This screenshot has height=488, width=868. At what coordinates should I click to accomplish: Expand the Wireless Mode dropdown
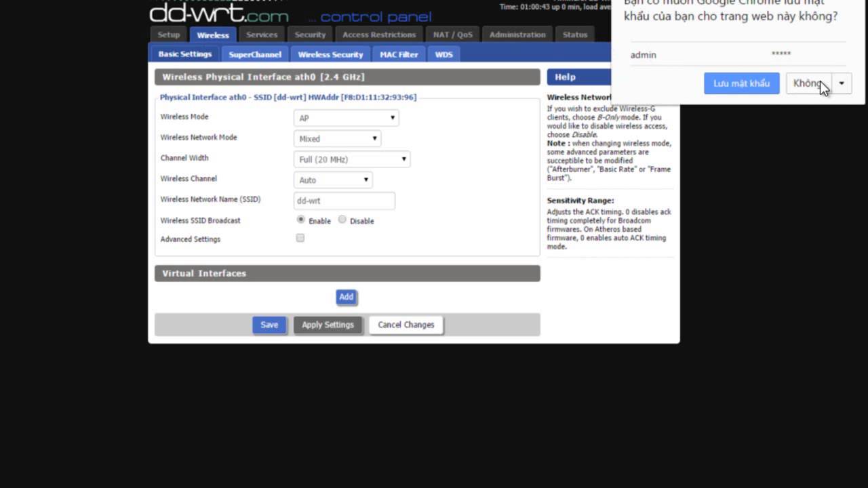[347, 118]
